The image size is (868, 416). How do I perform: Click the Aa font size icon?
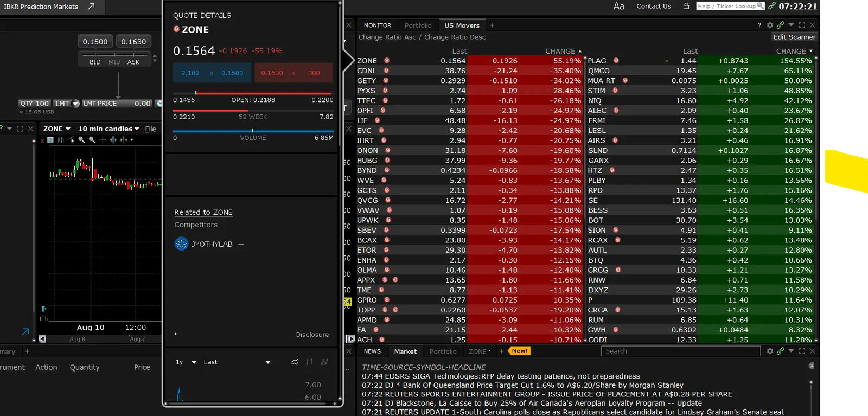[618, 6]
